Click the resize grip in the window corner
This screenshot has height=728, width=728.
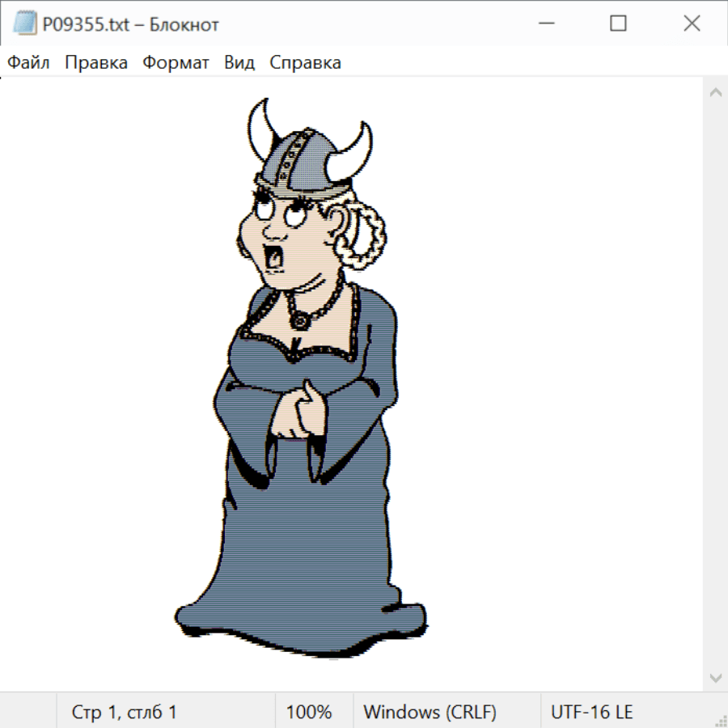click(720, 720)
